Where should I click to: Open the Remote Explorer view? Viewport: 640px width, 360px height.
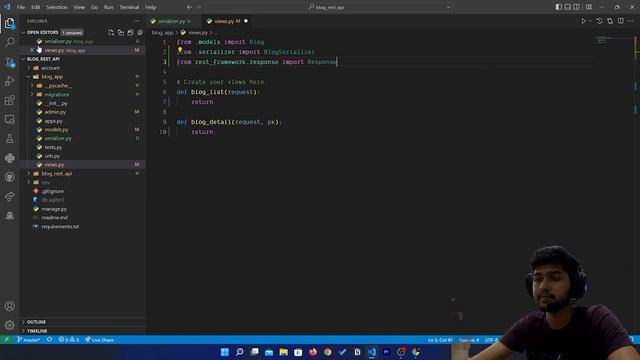[10, 119]
